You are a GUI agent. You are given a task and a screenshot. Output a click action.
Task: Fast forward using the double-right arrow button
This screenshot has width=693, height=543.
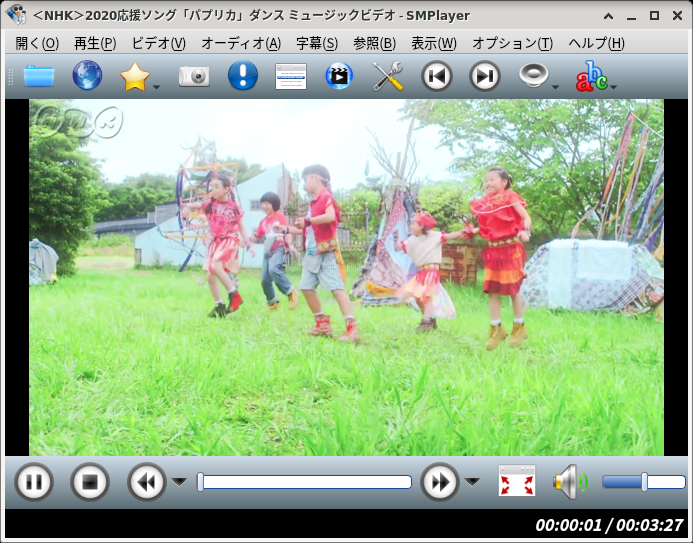(x=440, y=482)
